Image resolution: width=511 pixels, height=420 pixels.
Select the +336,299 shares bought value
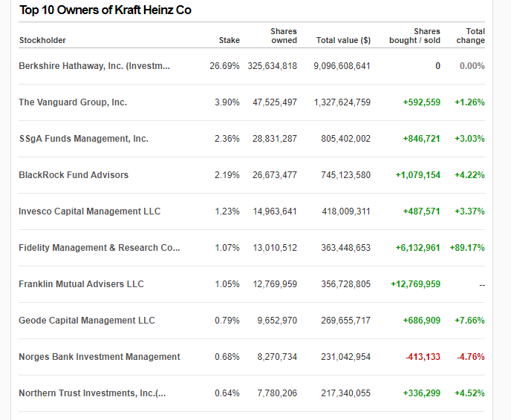[422, 393]
